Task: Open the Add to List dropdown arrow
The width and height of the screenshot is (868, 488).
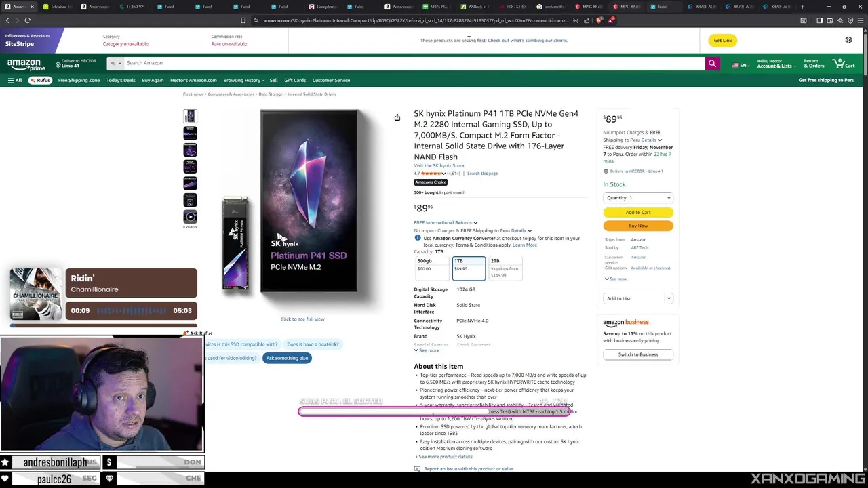Action: 668,298
